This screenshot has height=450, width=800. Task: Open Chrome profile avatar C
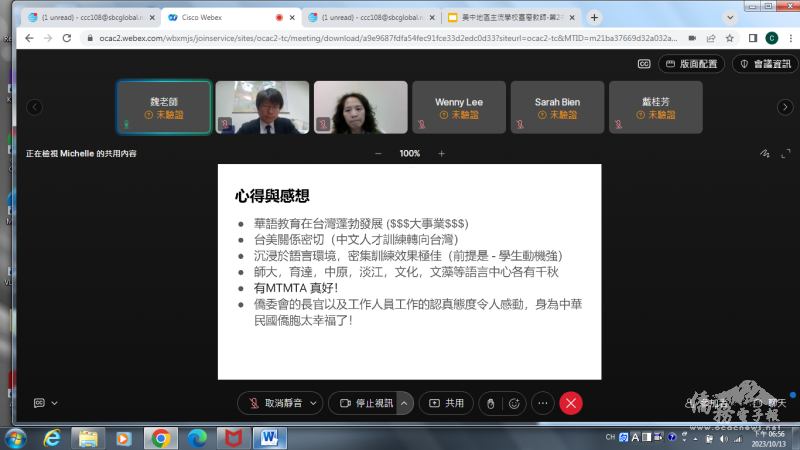click(x=771, y=38)
